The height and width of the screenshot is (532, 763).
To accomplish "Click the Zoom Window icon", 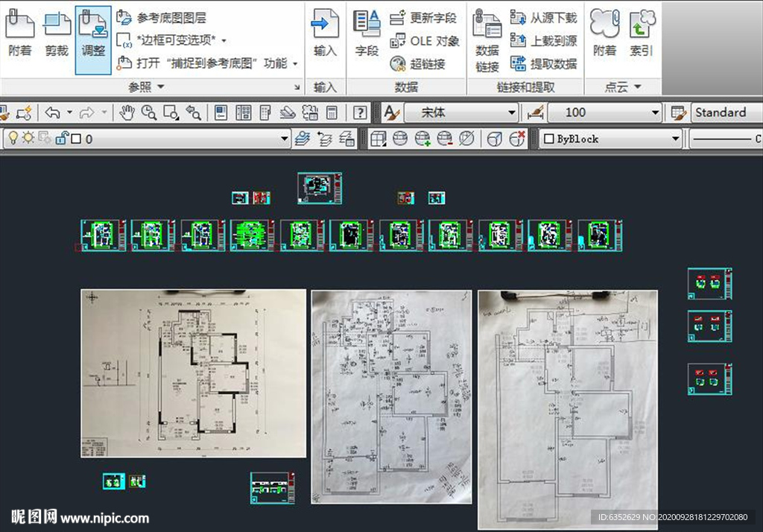I will click(x=171, y=113).
